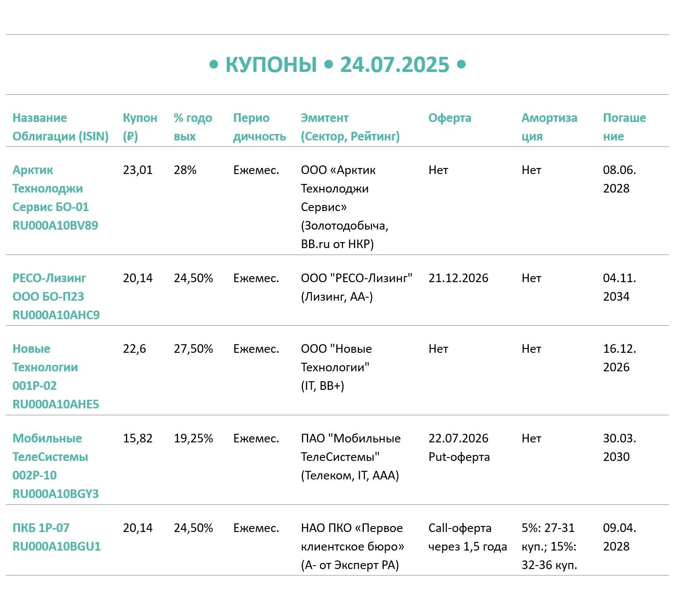The width and height of the screenshot is (675, 616).
Task: Click the maturity date 09.04.2028
Action: (x=619, y=537)
